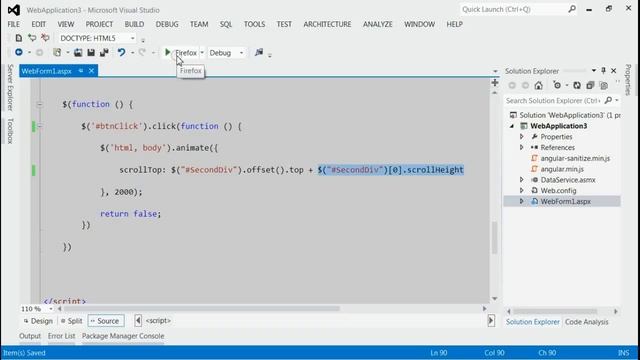Screen dimensions: 640x360
Task: Expand the WebForm1.aspx tree node
Action: pyautogui.click(x=521, y=201)
